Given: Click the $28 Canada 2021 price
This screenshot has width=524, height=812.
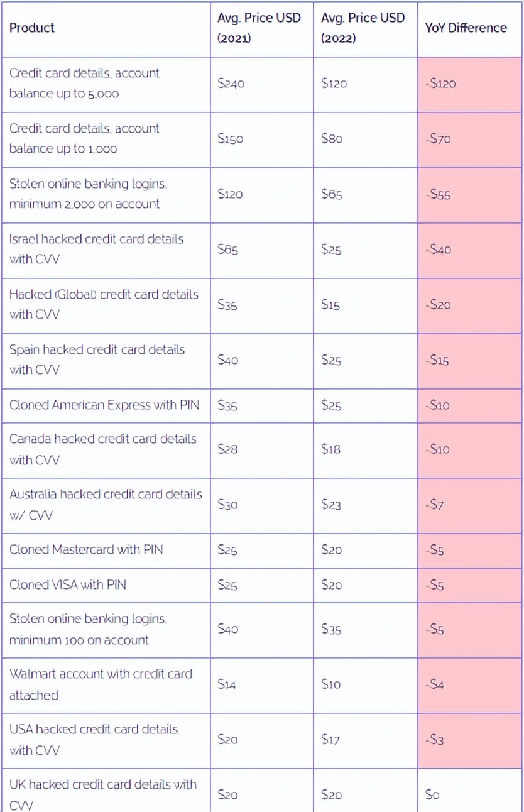Looking at the screenshot, I should [227, 449].
